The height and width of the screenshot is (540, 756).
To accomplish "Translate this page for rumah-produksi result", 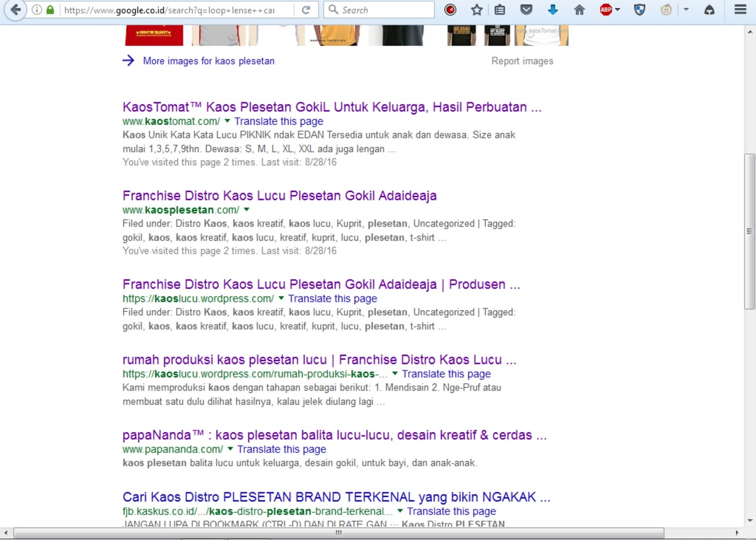I will point(446,374).
